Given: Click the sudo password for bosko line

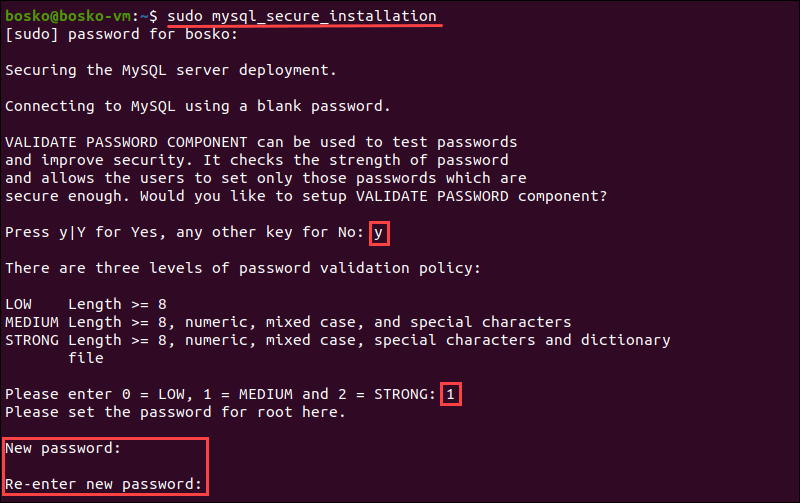Looking at the screenshot, I should tap(122, 35).
